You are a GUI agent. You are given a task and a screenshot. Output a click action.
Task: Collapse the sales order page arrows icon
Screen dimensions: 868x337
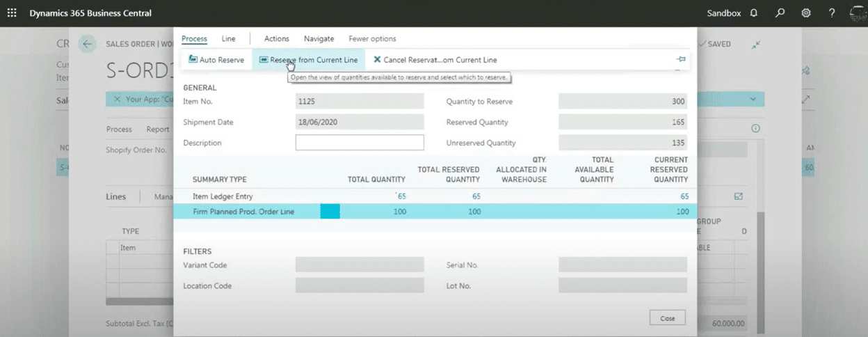tap(756, 44)
